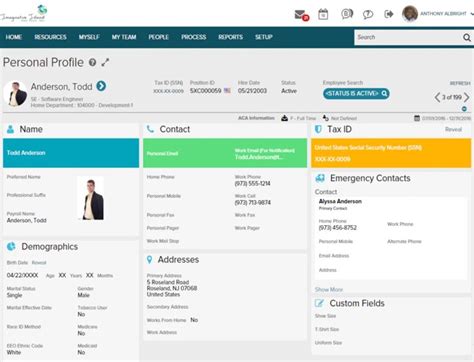Click the ACA Full Time status icon
474x362 pixels.
[284, 118]
